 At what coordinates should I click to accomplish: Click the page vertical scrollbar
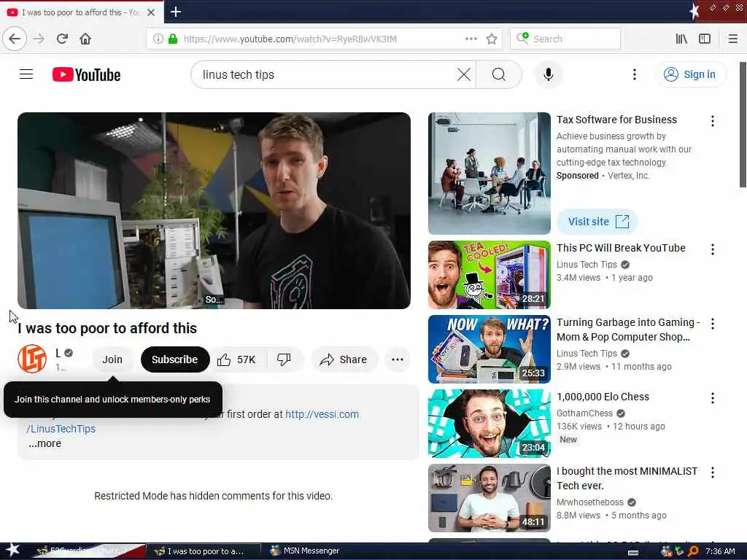pyautogui.click(x=743, y=125)
